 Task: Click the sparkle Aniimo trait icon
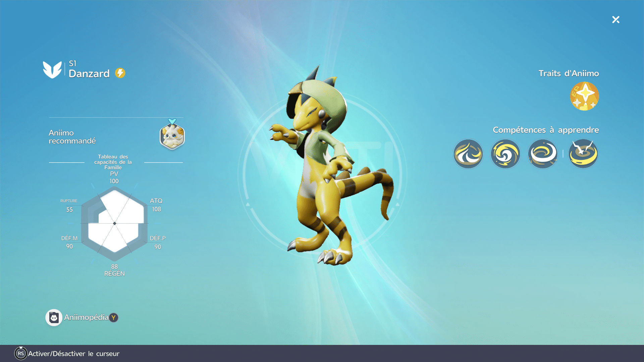(x=584, y=96)
